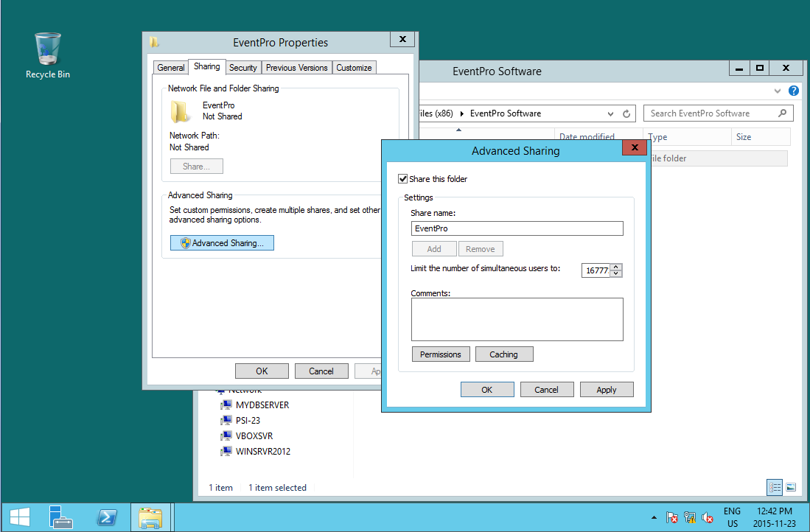Image resolution: width=810 pixels, height=532 pixels.
Task: Select the Sharing tab
Action: coord(206,66)
